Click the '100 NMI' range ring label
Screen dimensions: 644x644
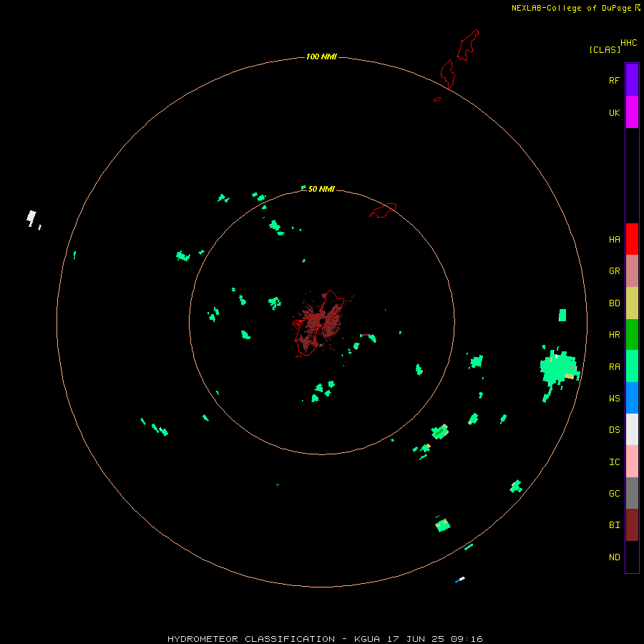click(321, 57)
